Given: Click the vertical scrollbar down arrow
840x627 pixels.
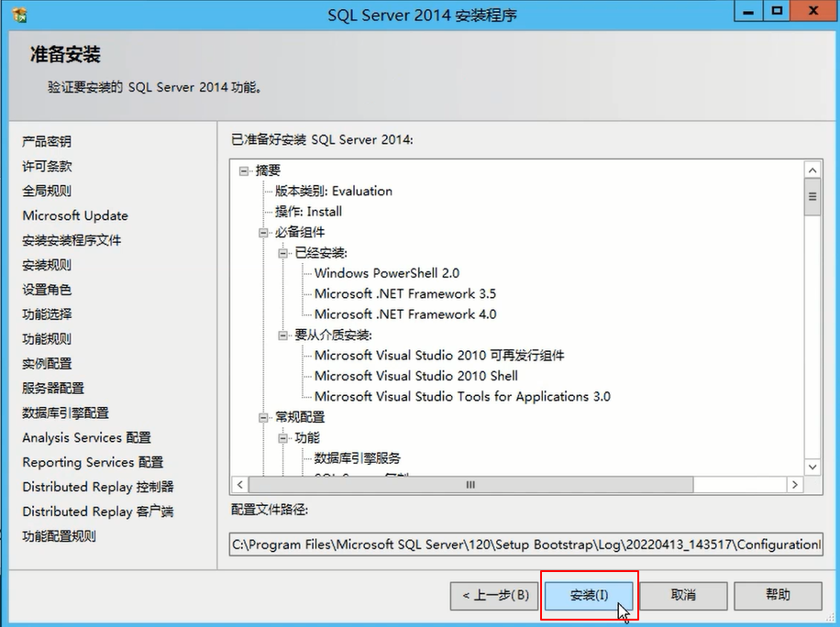Looking at the screenshot, I should [x=812, y=467].
